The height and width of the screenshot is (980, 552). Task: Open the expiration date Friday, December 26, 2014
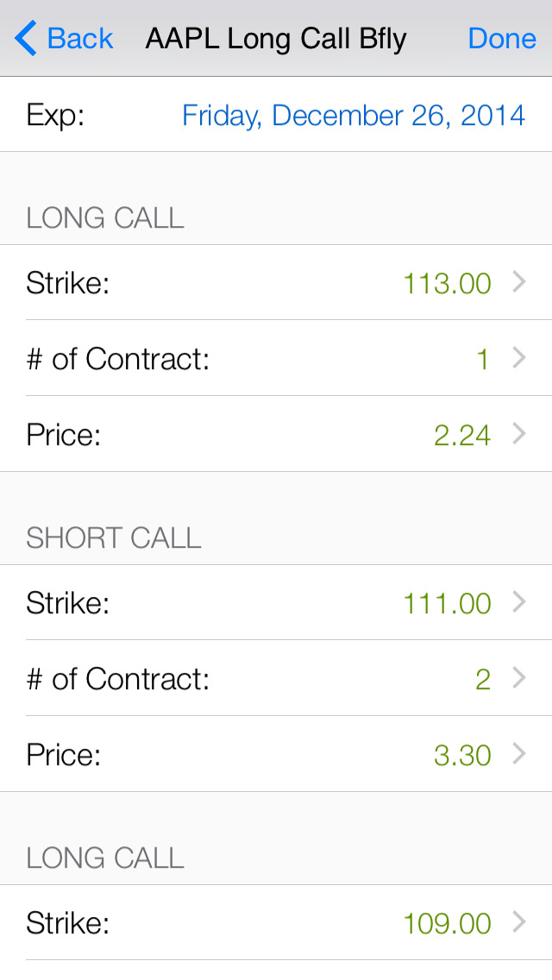[x=354, y=115]
